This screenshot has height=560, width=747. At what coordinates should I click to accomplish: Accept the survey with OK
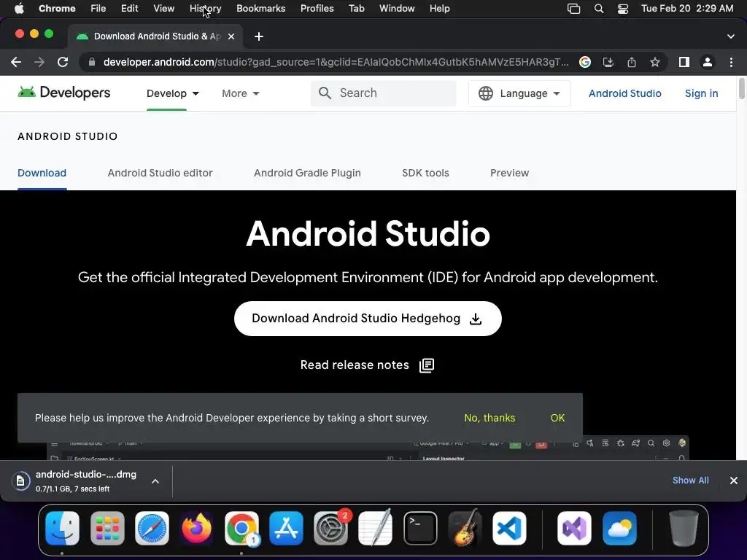tap(557, 418)
